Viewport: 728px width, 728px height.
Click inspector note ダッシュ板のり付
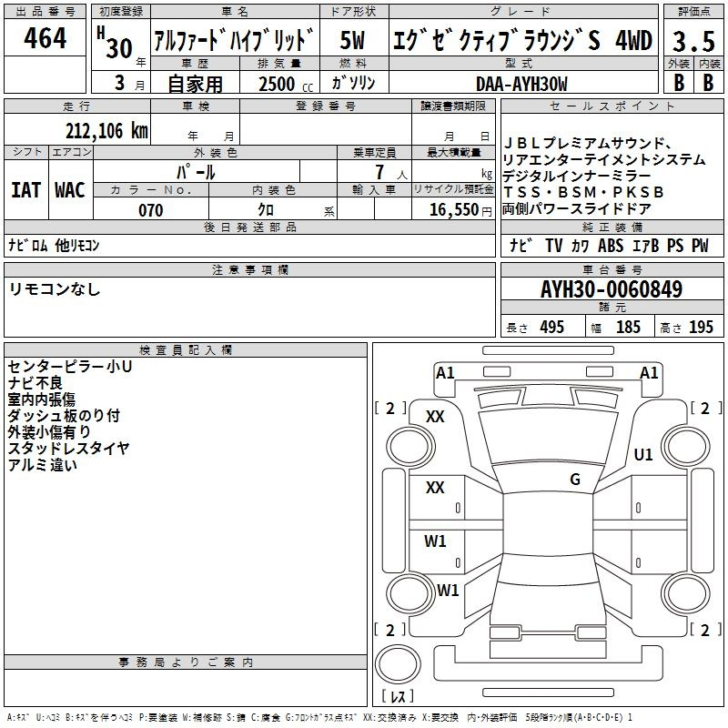coord(64,416)
